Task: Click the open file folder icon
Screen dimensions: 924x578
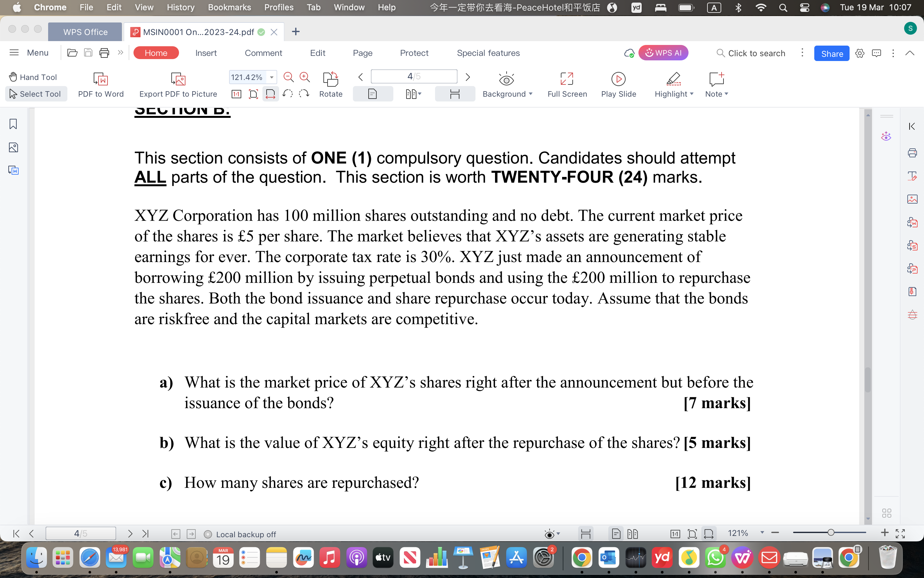Action: tap(72, 52)
